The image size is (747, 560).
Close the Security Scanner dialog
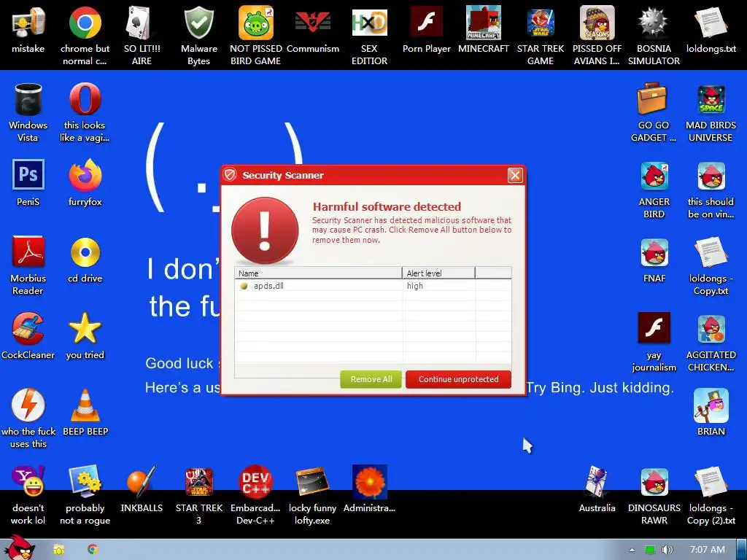tap(515, 175)
